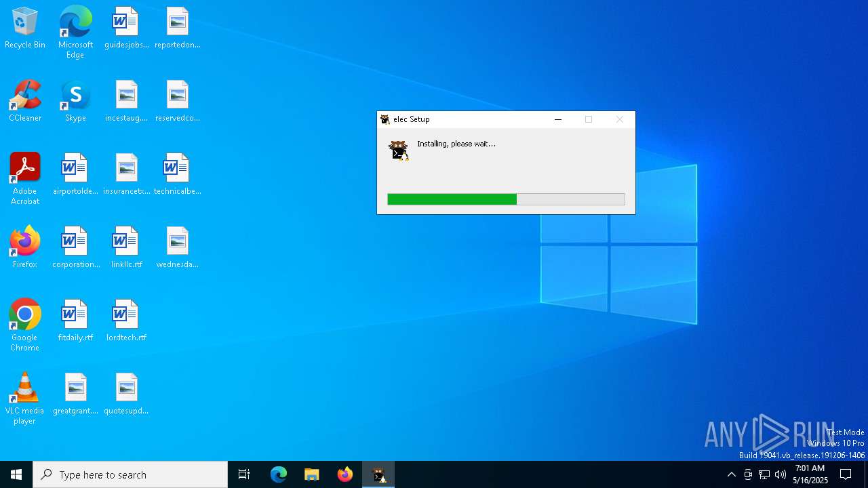Click 'Installing, please wait...' text
This screenshot has width=868, height=488.
[456, 144]
